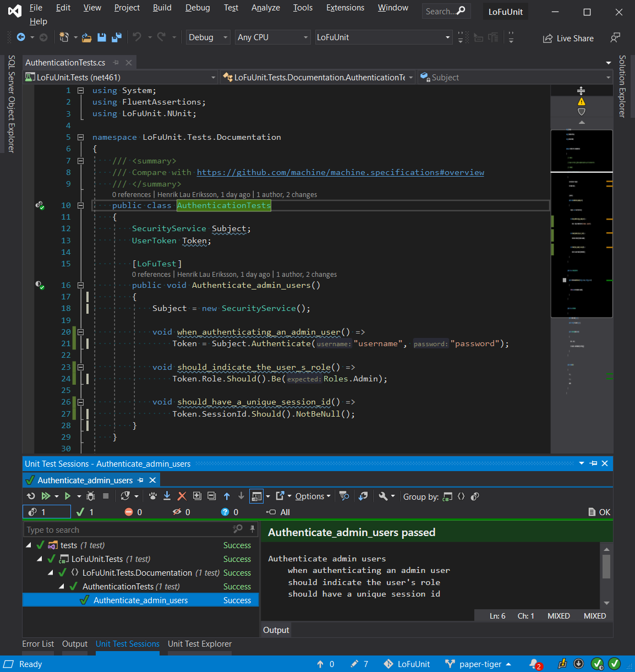Screen dimensions: 635x672
Task: Open the Subject member dropdown
Action: (515, 78)
